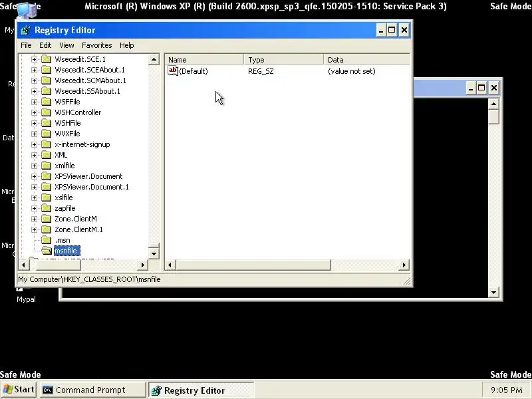Click tree pane scroll down arrow
The width and height of the screenshot is (532, 399).
coord(154,253)
